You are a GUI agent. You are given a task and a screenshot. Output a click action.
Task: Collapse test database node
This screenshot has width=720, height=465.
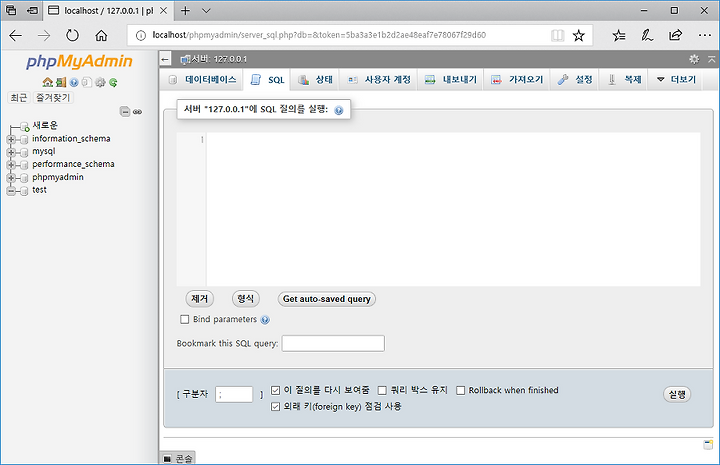(x=11, y=190)
